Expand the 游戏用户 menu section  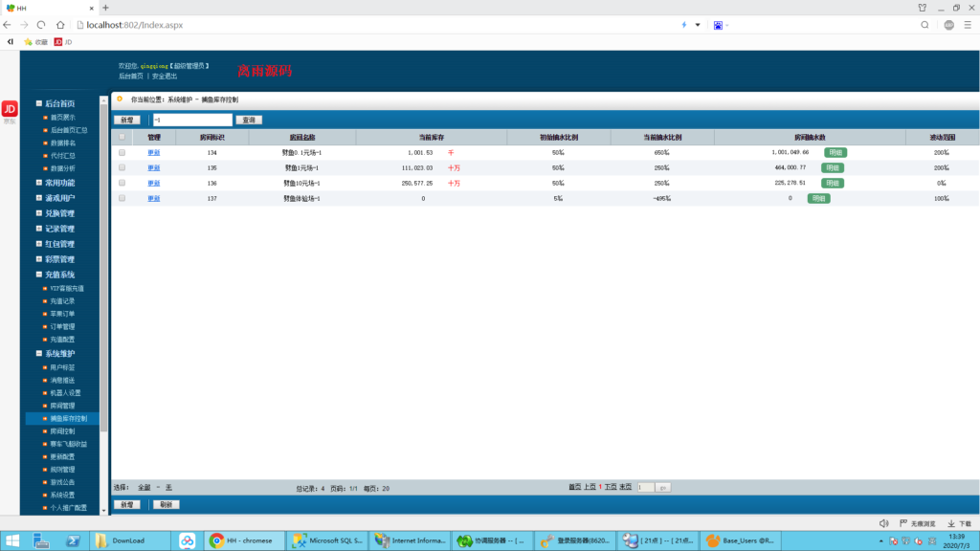click(x=59, y=198)
